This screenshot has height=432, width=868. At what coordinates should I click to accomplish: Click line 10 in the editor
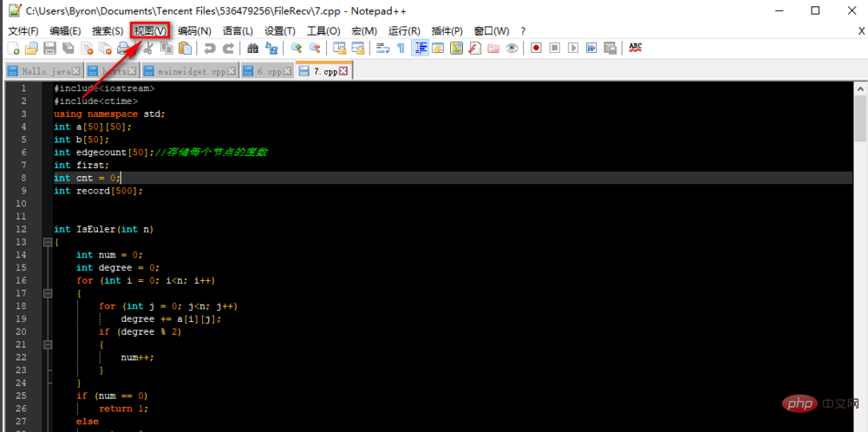tap(347, 203)
